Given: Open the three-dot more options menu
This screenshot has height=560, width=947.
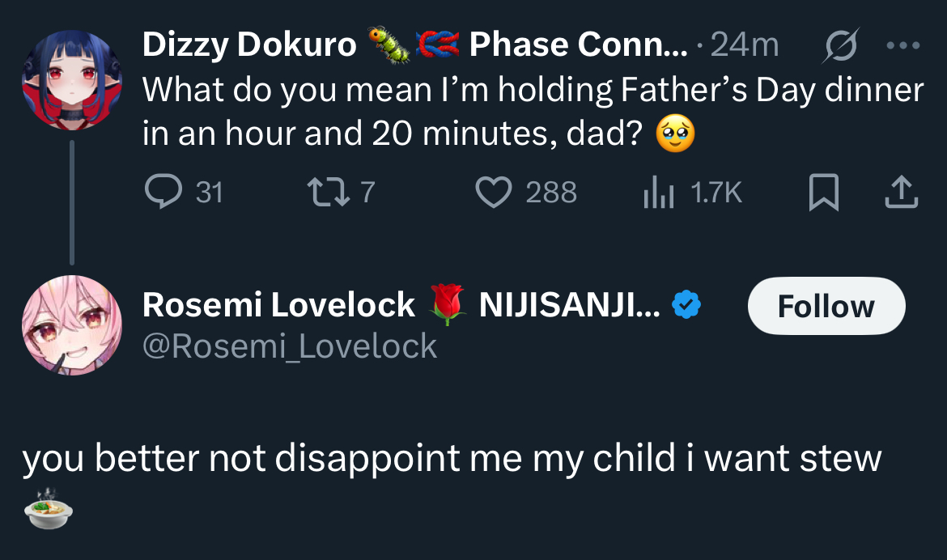Looking at the screenshot, I should pos(903,46).
